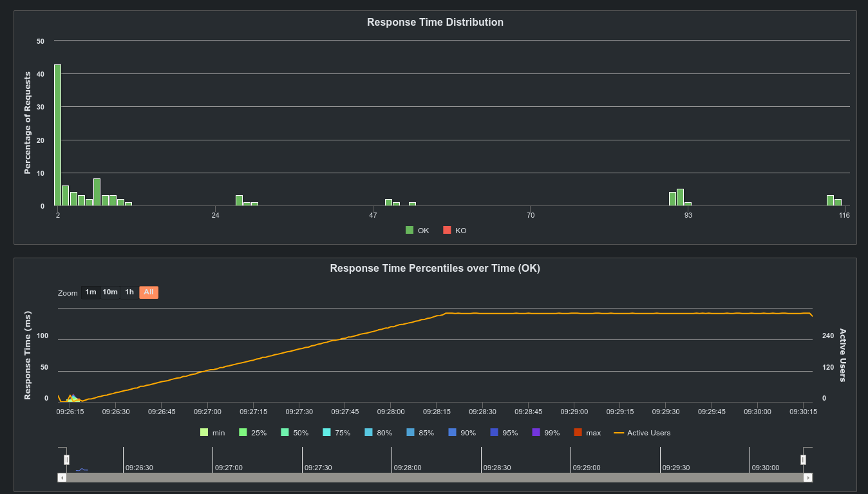
Task: Click the Response Time Distribution title
Action: tap(435, 22)
